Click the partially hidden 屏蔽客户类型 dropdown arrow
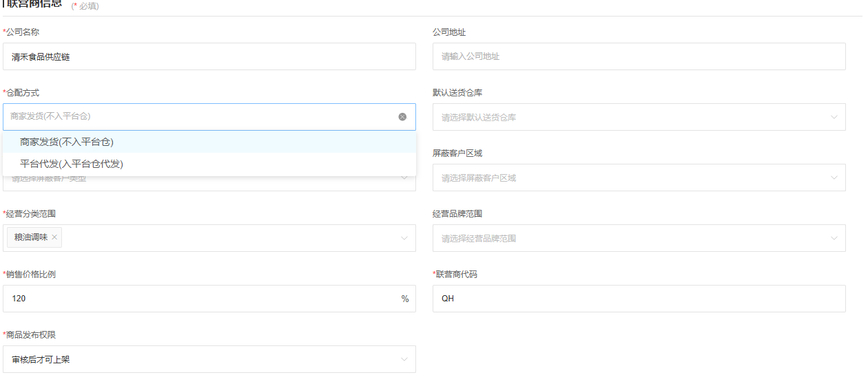 coord(404,178)
